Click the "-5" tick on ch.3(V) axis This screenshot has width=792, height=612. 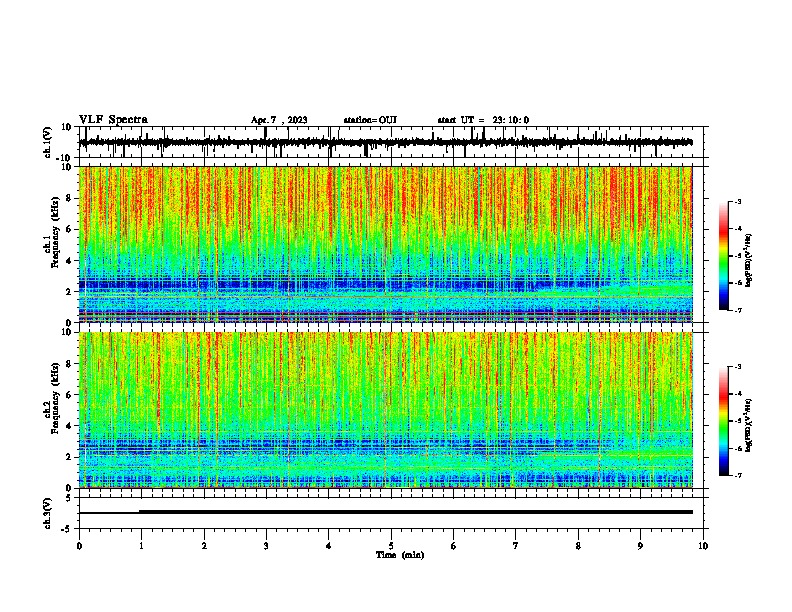(x=67, y=529)
